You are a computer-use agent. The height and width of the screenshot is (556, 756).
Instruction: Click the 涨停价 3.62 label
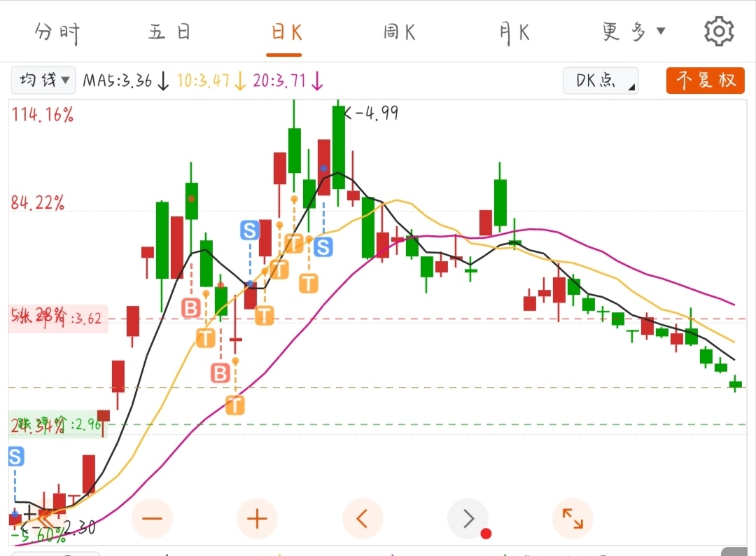(58, 319)
